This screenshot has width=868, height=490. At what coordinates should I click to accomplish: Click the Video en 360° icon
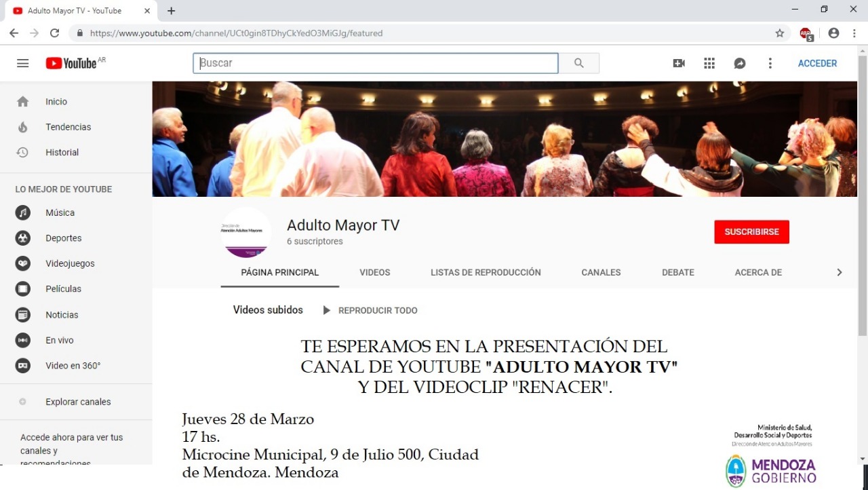point(23,366)
